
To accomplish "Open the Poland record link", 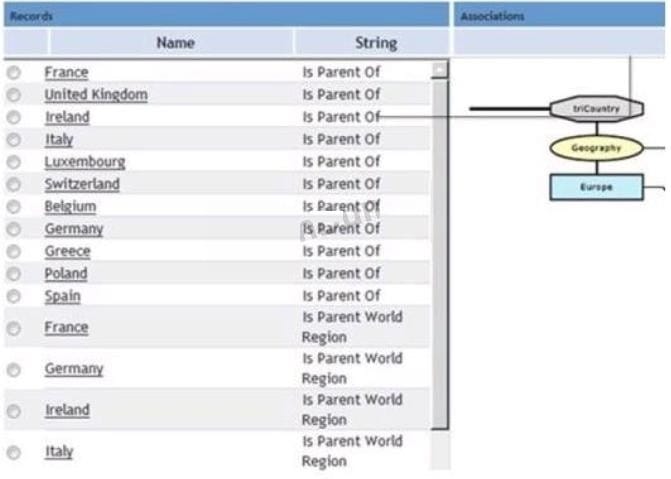I will pos(65,274).
